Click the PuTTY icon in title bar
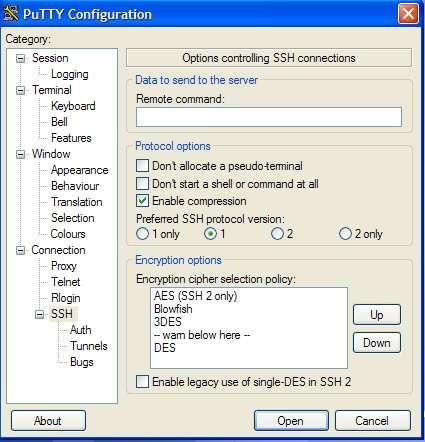The image size is (425, 442). 11,14
